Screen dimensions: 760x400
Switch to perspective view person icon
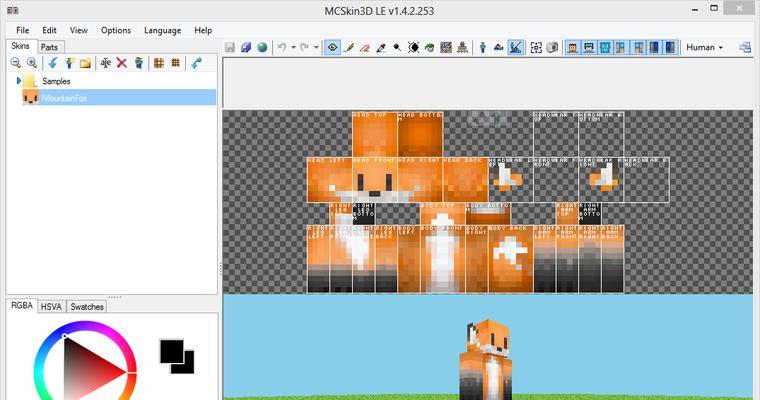(x=483, y=48)
